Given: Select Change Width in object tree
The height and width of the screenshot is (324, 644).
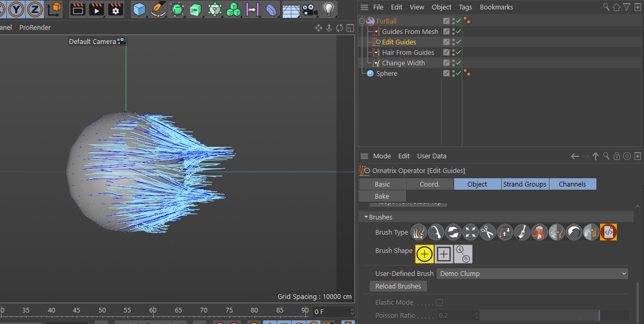Looking at the screenshot, I should tap(403, 63).
